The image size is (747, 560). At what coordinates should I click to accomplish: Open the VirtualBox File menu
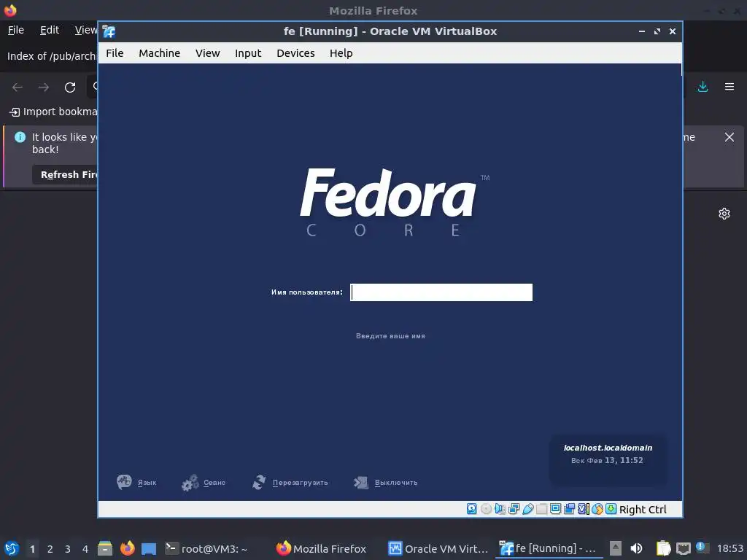[x=115, y=52]
